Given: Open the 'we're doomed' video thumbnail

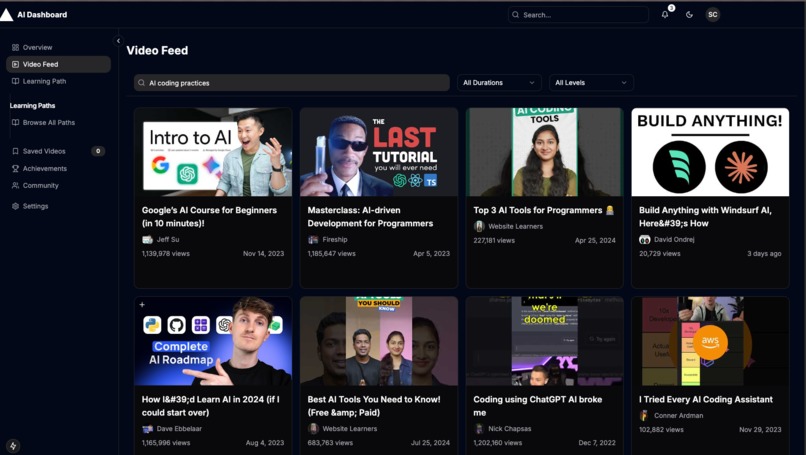Looking at the screenshot, I should tap(544, 341).
